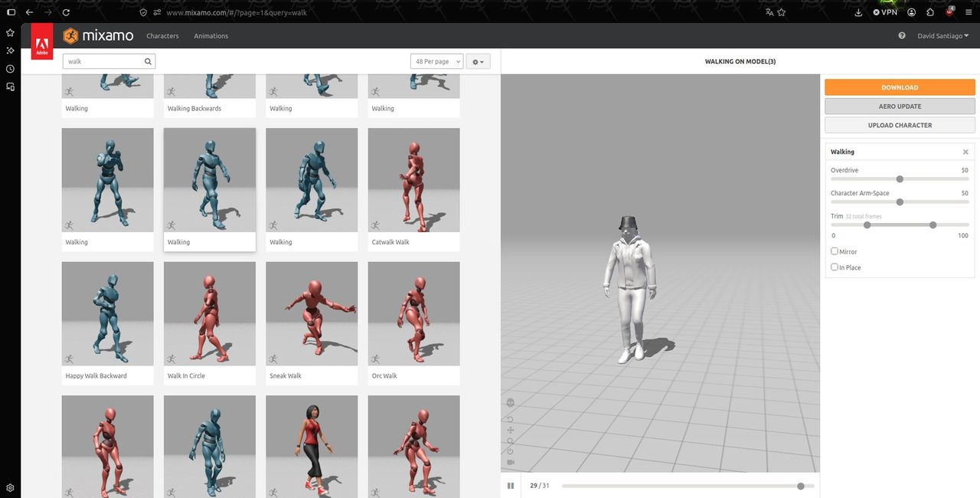Toggle the skeleton view icon in the viewport
This screenshot has width=980, height=498.
pyautogui.click(x=511, y=402)
